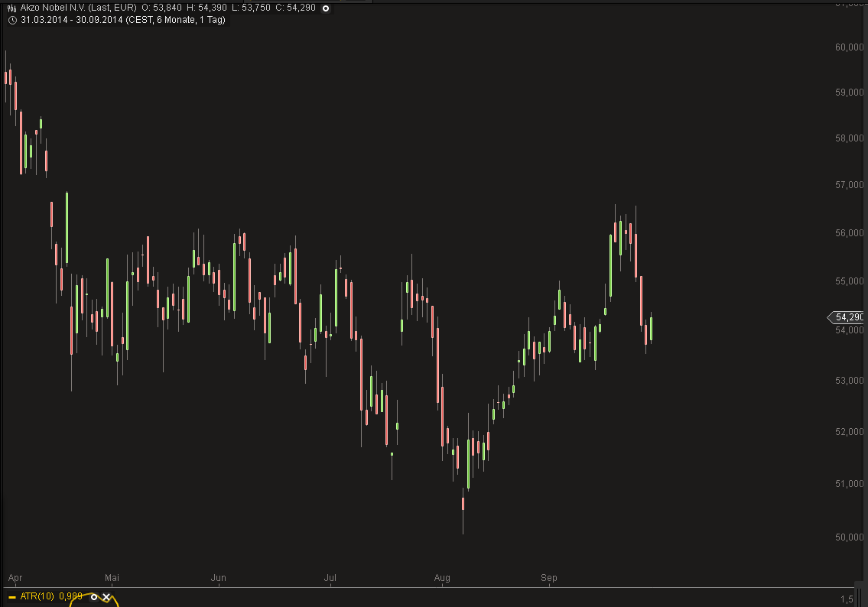The image size is (868, 607).
Task: Click the Jun label on the time axis
Action: (219, 578)
